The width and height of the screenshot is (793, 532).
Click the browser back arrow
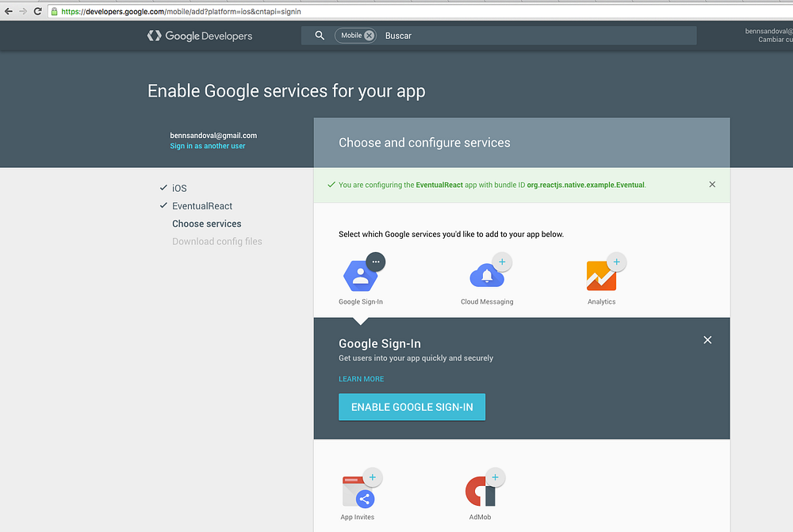[9, 11]
